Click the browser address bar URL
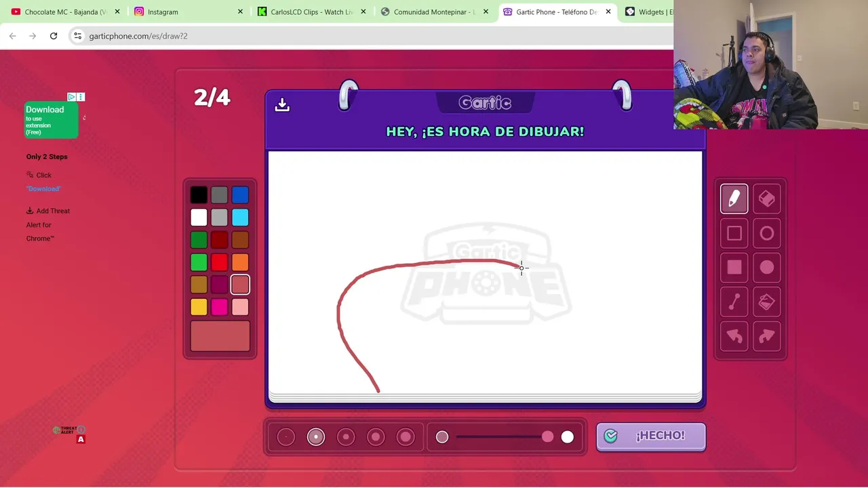This screenshot has height=488, width=868. (x=138, y=36)
